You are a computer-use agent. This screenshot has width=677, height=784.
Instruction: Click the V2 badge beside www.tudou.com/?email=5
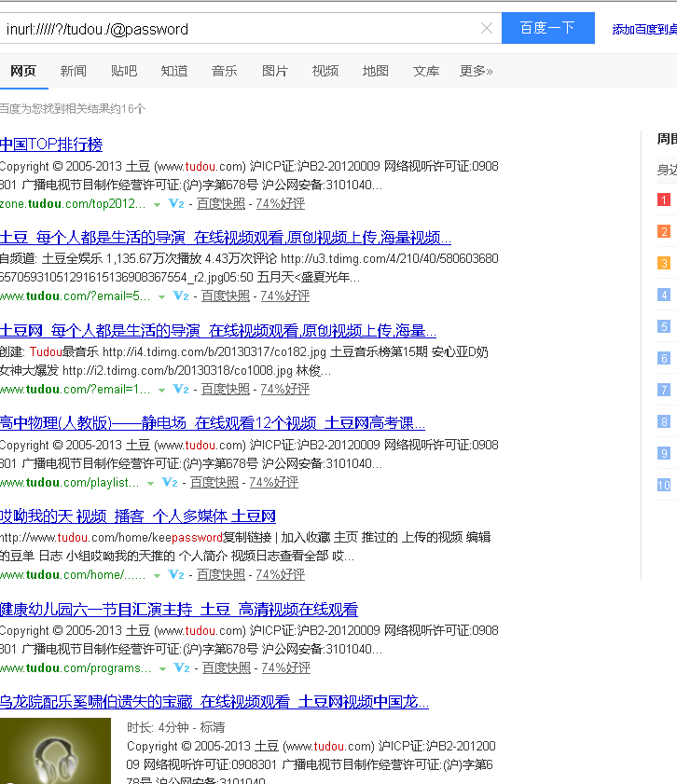pyautogui.click(x=181, y=296)
